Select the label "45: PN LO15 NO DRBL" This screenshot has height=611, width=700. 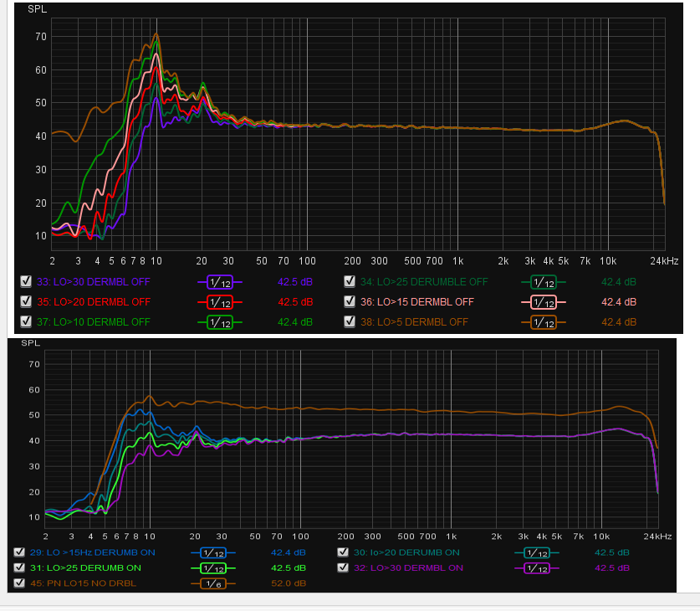tap(83, 583)
